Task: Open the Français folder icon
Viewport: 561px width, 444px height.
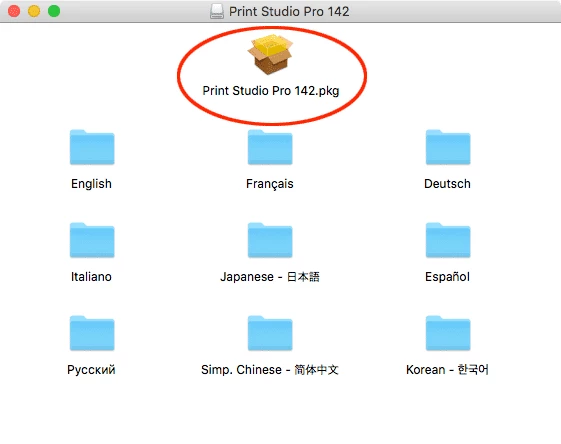Action: coord(270,147)
